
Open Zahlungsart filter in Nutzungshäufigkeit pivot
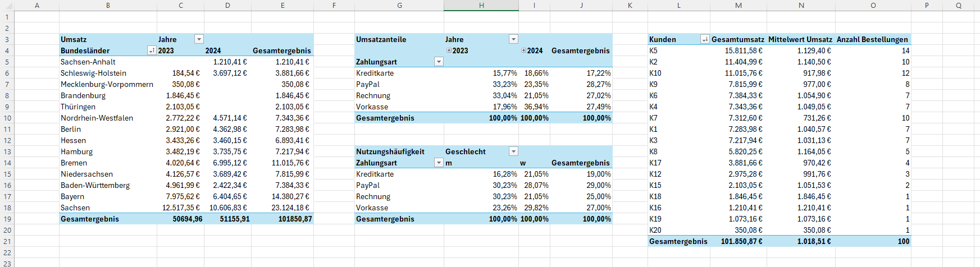click(439, 163)
